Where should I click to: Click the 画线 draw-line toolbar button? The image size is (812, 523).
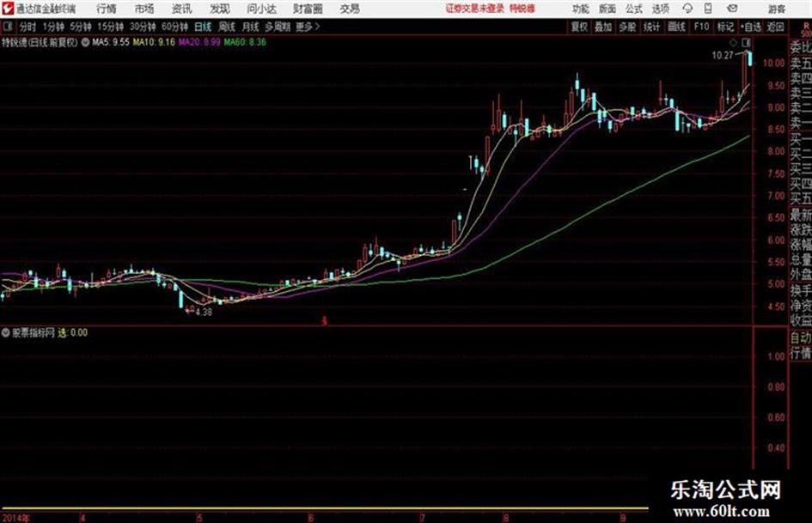pos(677,27)
